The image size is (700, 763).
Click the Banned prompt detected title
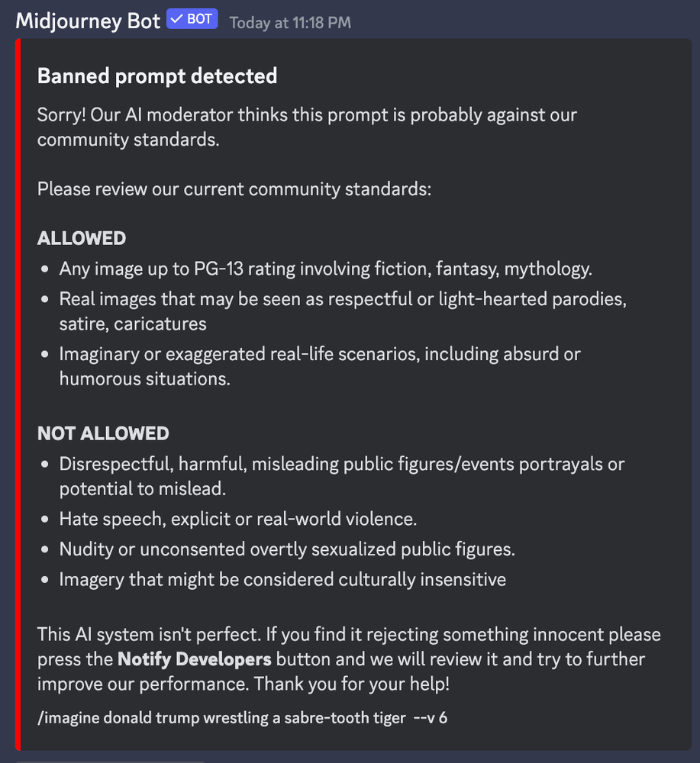(157, 76)
